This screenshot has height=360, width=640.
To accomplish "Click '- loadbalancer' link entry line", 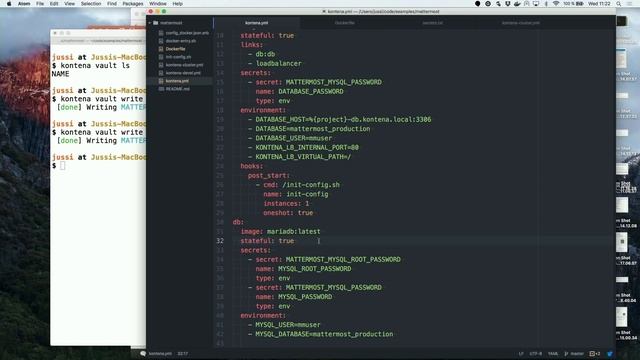I will 275,63.
